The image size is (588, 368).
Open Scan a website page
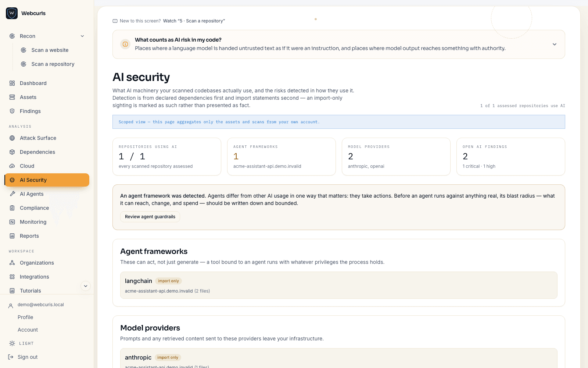[x=50, y=50]
